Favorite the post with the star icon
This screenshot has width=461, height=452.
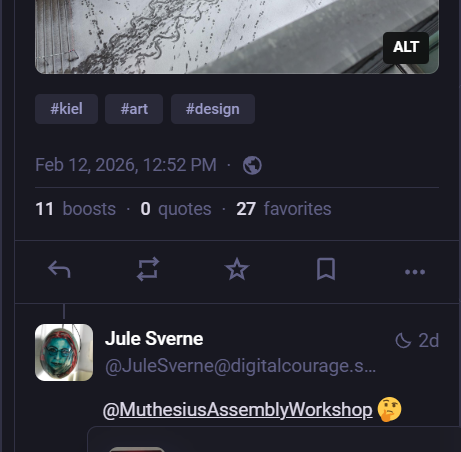pos(237,269)
